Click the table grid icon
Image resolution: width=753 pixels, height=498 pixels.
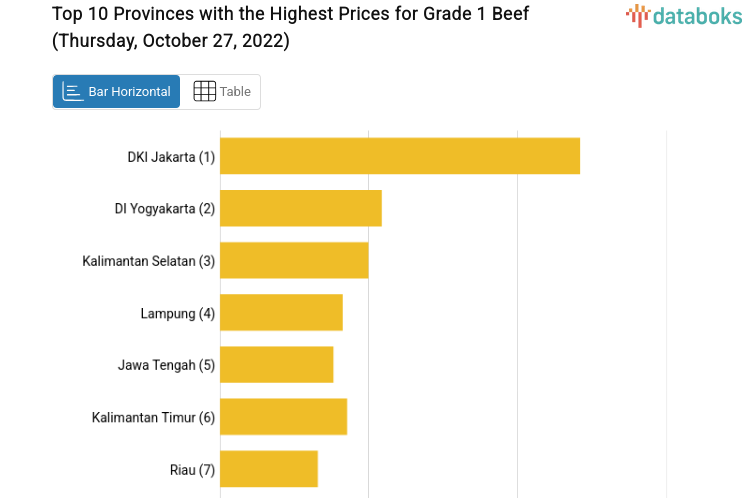click(x=204, y=92)
